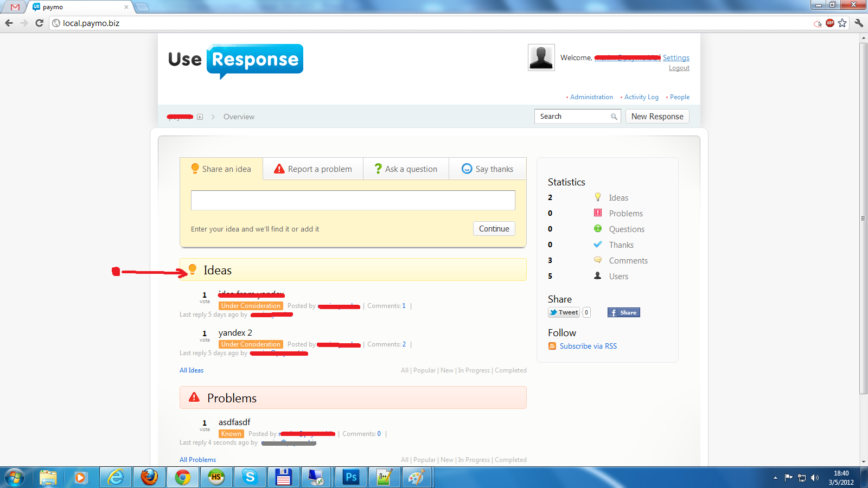Viewport: 868px width, 488px height.
Task: Open the Say thanks tab
Action: 487,169
